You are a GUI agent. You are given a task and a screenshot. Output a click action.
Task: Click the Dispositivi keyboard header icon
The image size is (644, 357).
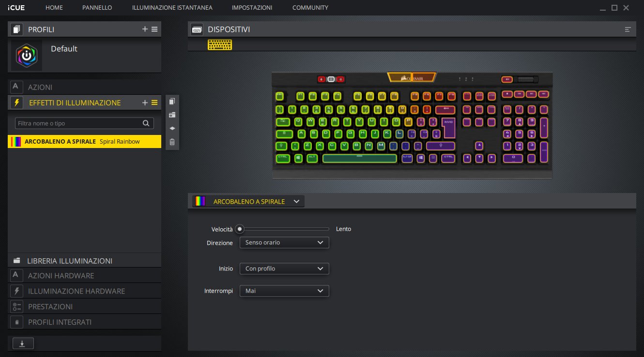click(197, 30)
